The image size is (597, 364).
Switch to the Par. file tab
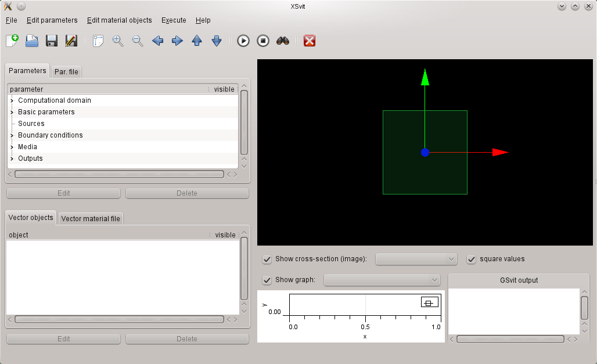click(x=66, y=72)
